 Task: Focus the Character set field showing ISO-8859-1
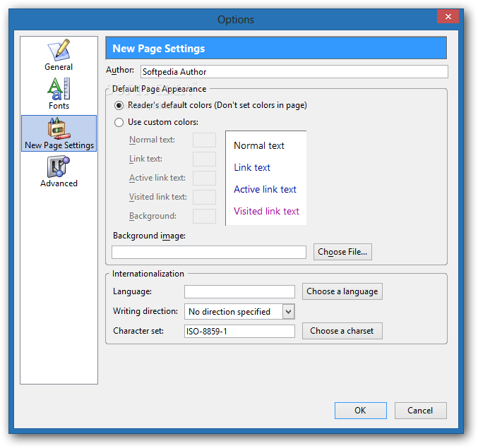click(239, 331)
